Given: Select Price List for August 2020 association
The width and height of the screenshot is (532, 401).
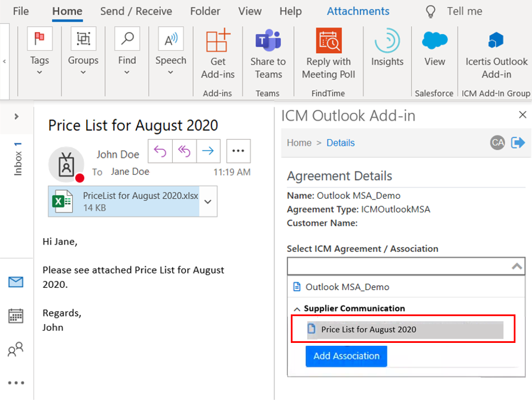Looking at the screenshot, I should (368, 329).
